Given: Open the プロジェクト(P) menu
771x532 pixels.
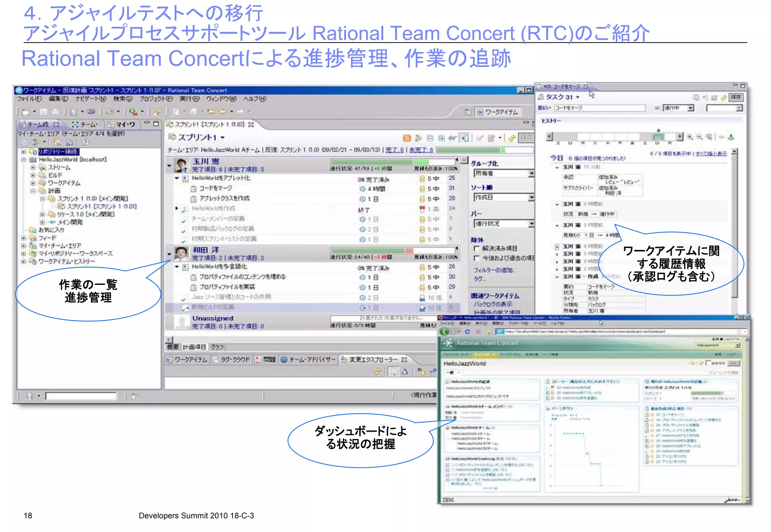Looking at the screenshot, I should (x=156, y=99).
